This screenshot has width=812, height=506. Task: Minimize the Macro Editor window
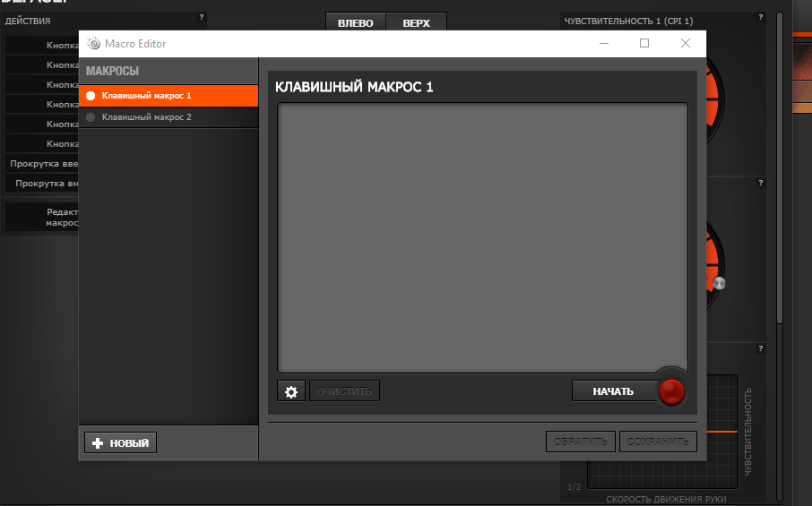point(604,44)
